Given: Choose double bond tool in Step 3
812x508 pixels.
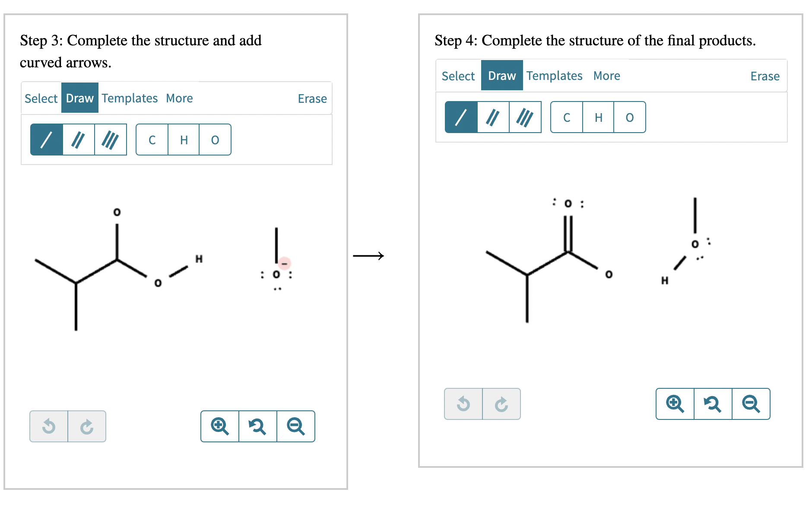Looking at the screenshot, I should click(x=79, y=140).
